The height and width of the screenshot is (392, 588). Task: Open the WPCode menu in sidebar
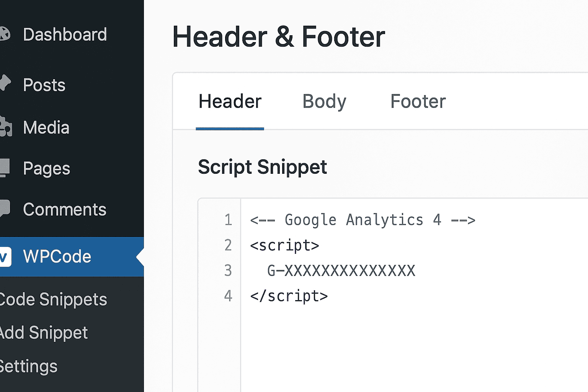point(57,256)
